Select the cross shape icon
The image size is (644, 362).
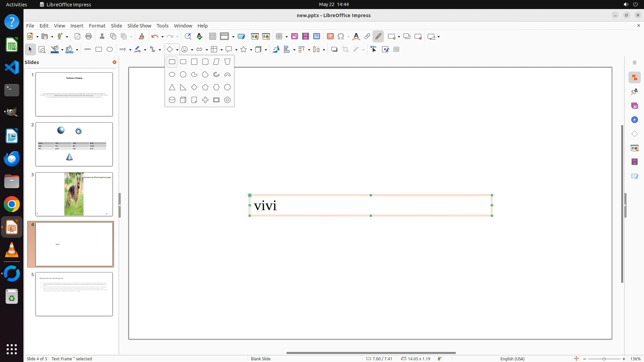tap(205, 100)
